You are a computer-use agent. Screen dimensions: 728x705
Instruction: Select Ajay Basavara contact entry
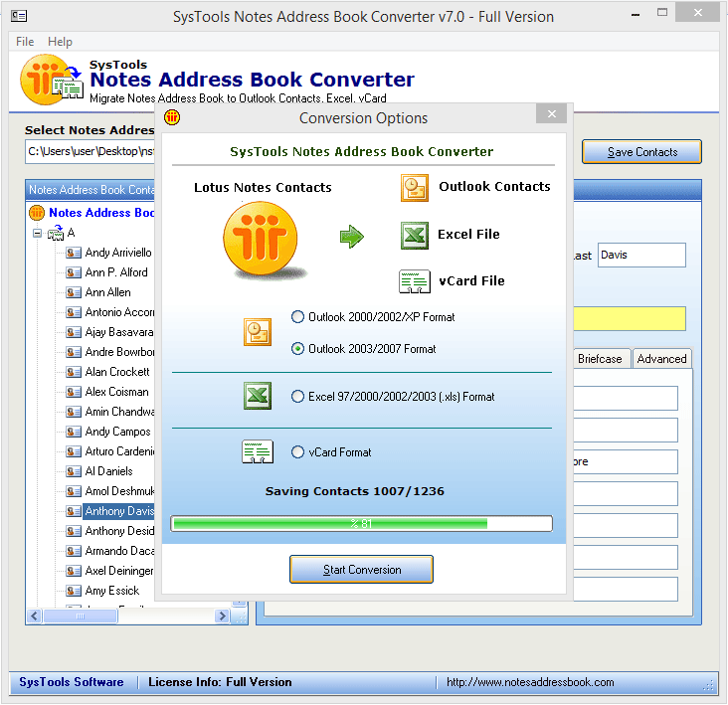119,332
